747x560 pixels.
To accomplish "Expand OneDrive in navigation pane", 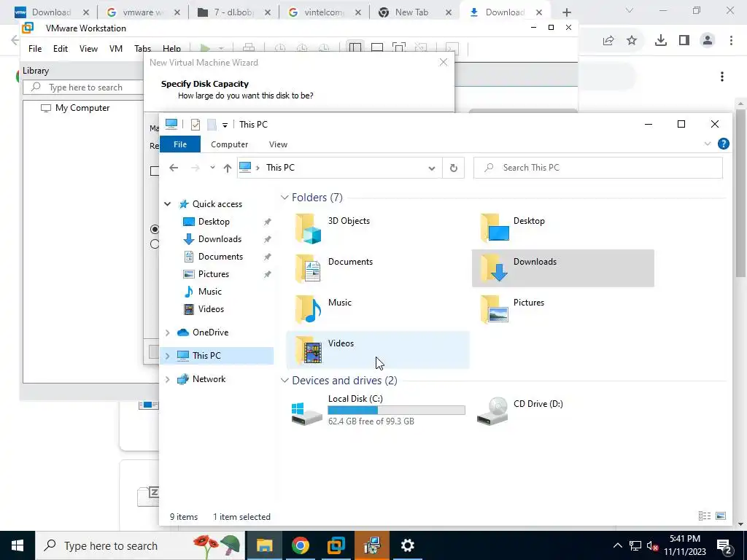I will 168,332.
